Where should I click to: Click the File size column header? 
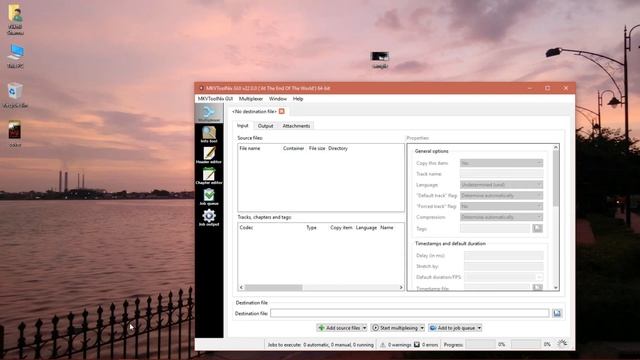click(317, 148)
